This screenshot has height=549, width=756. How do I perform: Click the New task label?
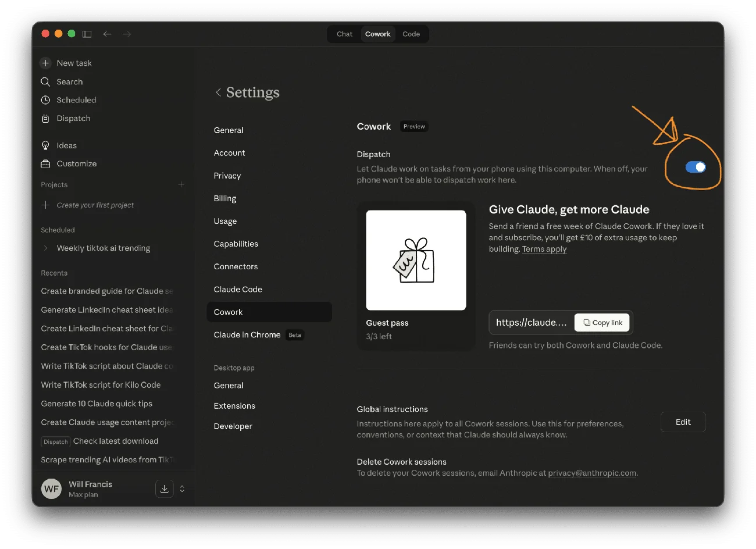[x=74, y=63]
